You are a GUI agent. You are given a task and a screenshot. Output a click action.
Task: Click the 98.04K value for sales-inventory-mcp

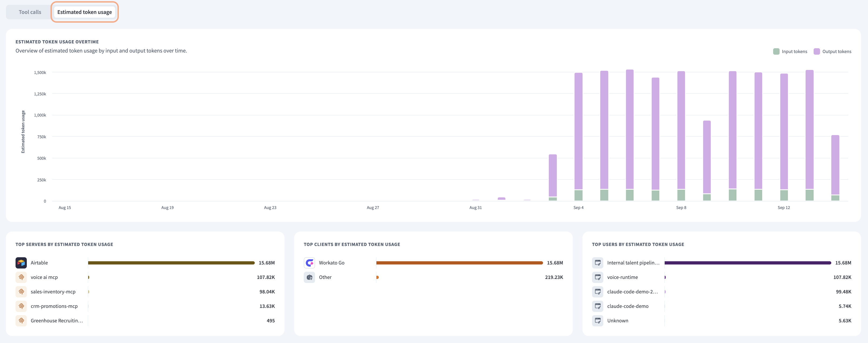267,292
